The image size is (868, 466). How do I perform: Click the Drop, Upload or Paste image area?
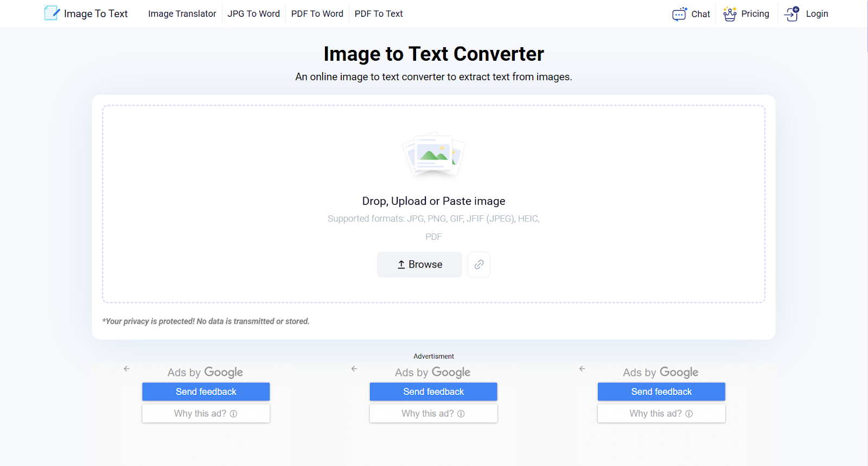pos(433,201)
